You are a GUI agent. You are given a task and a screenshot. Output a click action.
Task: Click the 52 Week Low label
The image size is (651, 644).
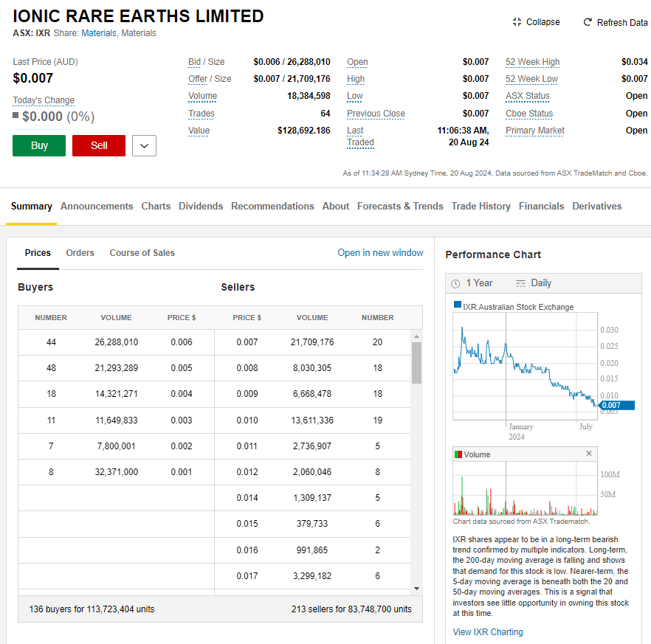[x=532, y=79]
